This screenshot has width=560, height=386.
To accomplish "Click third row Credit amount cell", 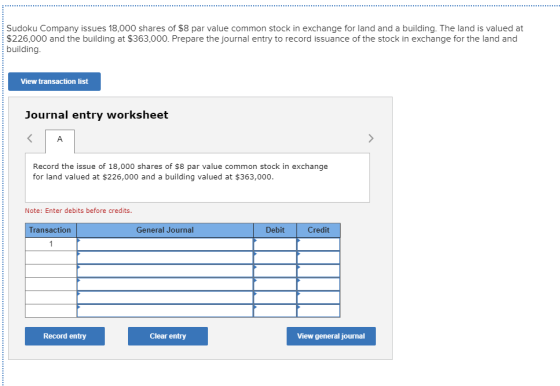I will pyautogui.click(x=318, y=271).
